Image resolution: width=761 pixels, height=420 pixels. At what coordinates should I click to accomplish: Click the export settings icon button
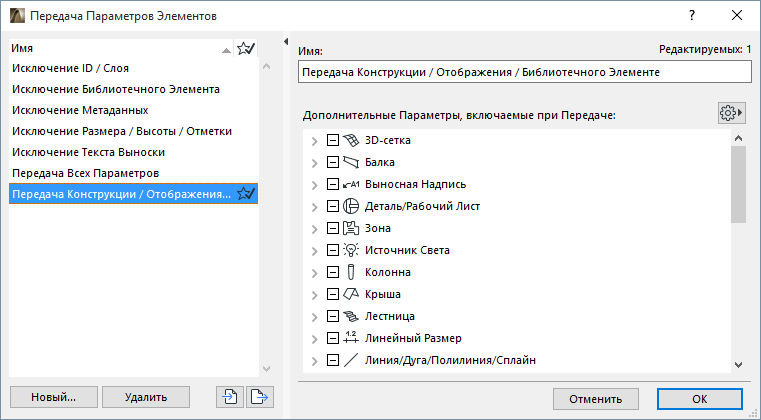point(259,397)
